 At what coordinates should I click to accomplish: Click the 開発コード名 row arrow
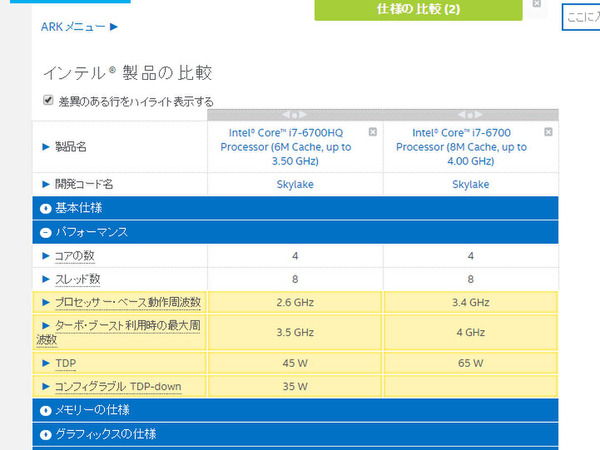coord(46,184)
